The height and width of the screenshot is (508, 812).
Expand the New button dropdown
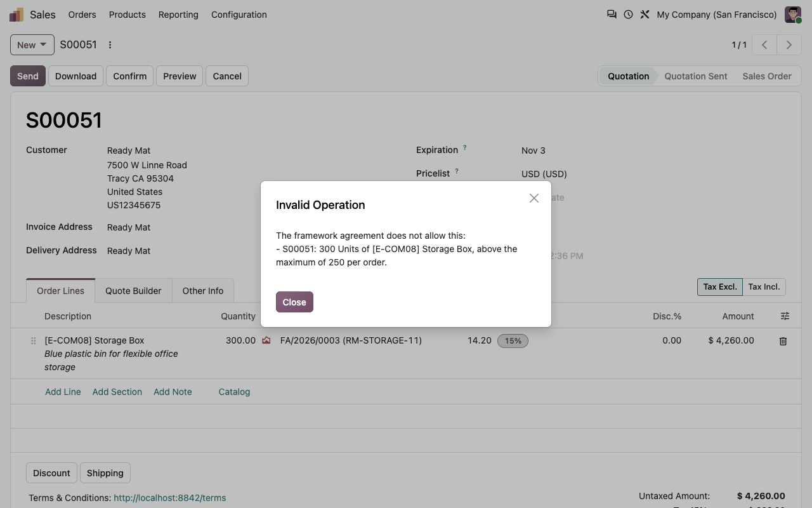point(32,44)
